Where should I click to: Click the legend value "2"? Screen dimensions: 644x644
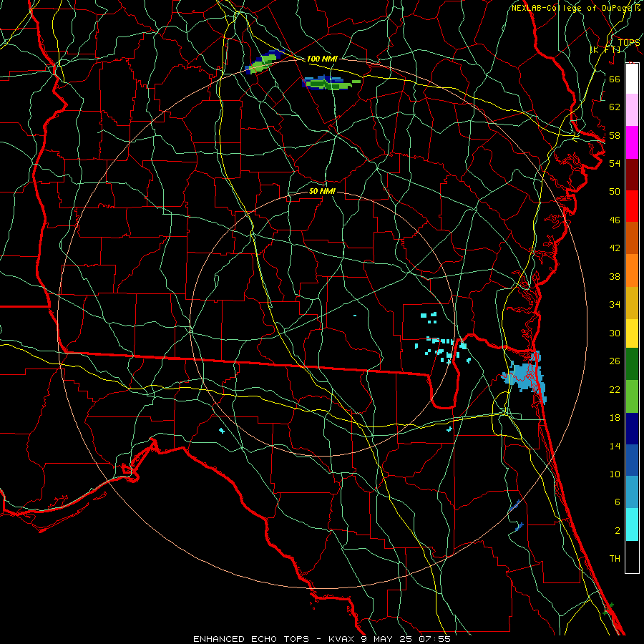(618, 531)
